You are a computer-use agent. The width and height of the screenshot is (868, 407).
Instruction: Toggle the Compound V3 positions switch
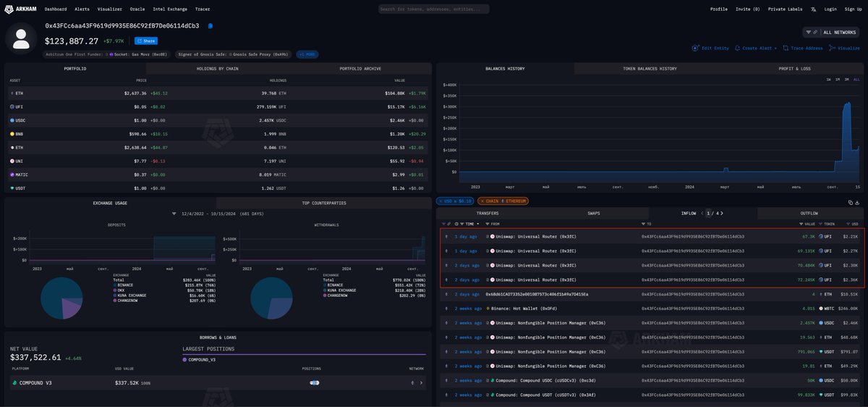click(315, 382)
